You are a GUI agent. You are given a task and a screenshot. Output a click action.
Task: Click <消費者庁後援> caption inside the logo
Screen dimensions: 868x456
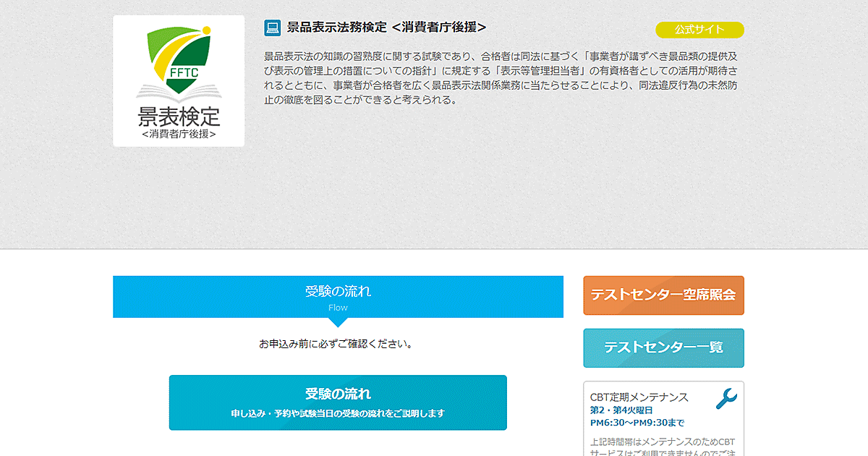[179, 135]
